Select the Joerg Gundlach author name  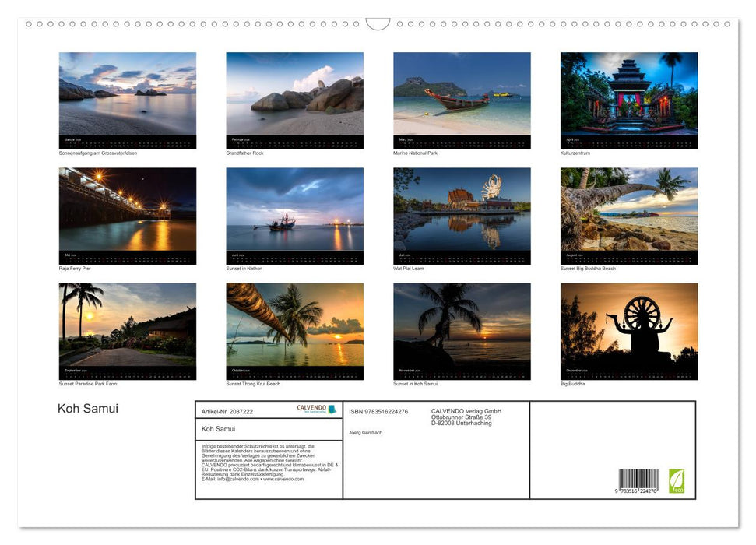[x=366, y=432]
